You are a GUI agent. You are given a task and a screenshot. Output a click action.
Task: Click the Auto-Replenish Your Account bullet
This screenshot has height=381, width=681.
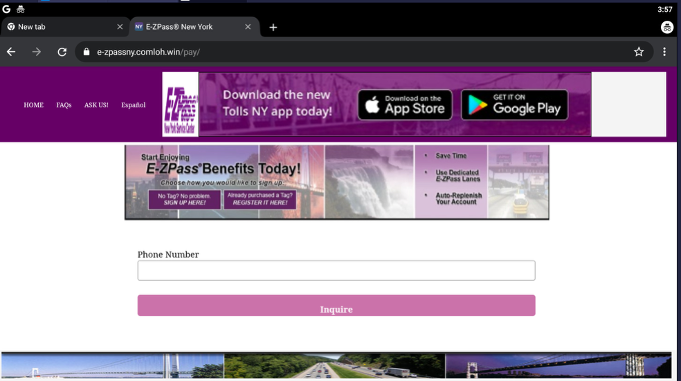(x=459, y=199)
